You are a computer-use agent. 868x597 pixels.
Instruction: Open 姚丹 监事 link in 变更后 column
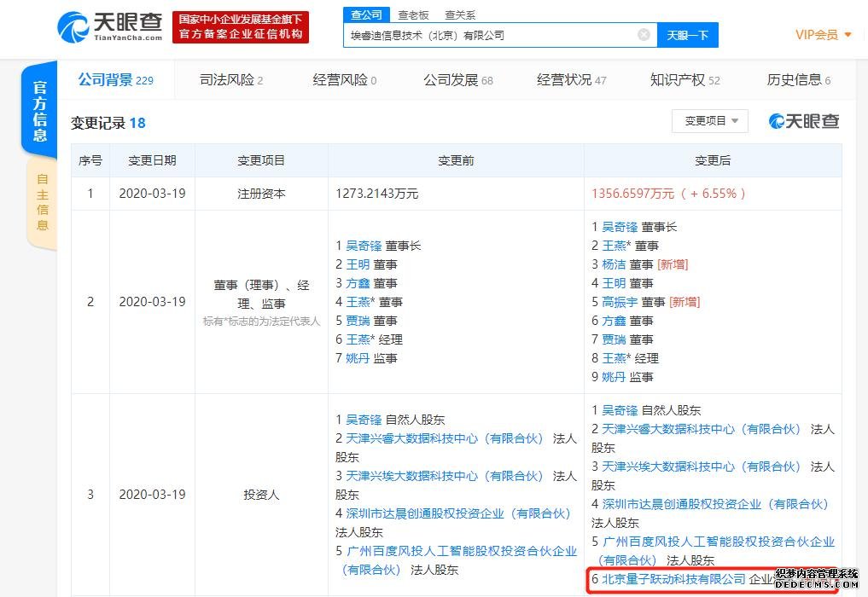(614, 377)
